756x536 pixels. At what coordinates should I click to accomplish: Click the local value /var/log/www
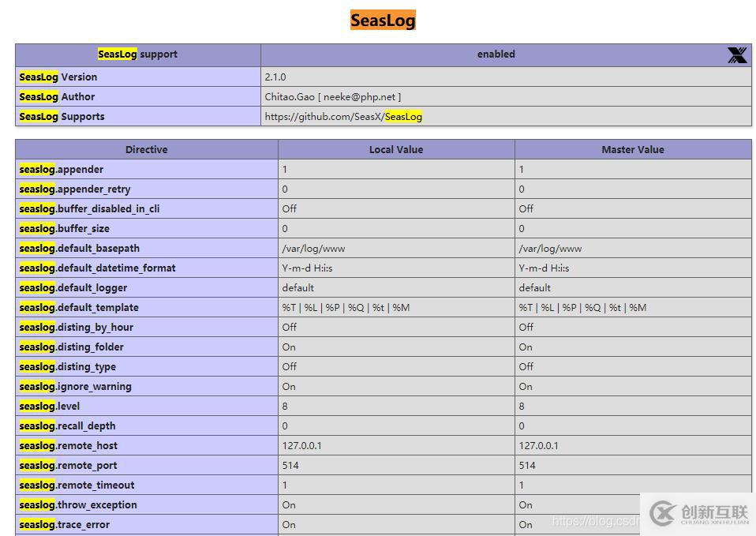[x=313, y=249]
